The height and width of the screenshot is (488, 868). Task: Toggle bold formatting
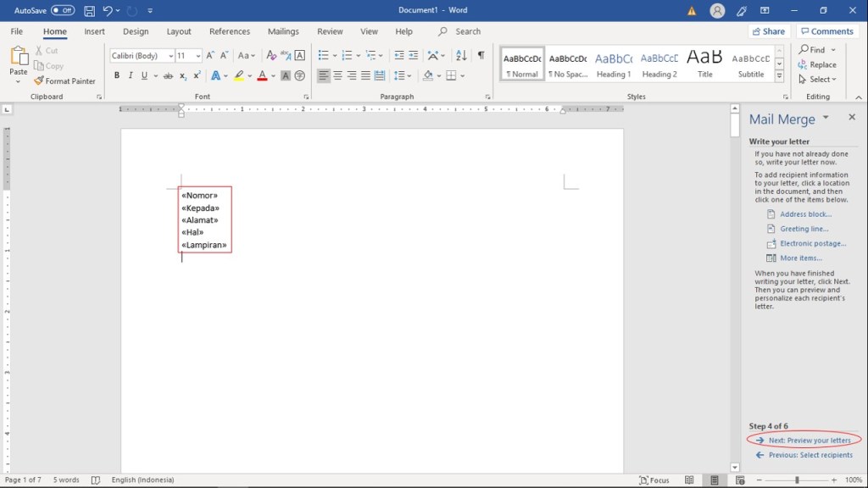tap(116, 75)
